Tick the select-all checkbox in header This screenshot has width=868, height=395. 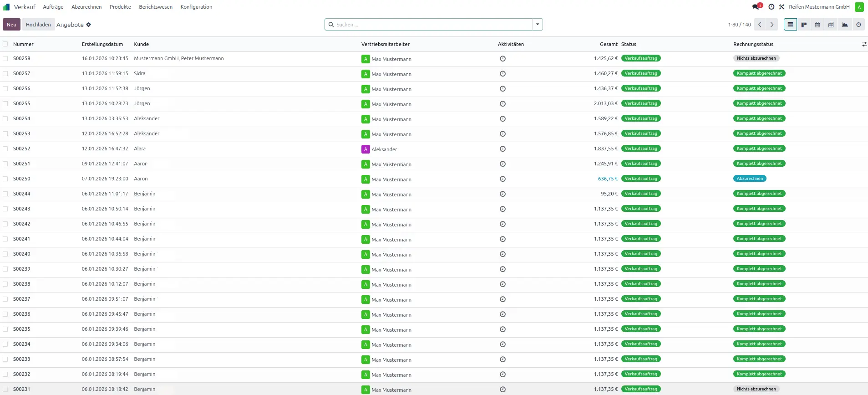tap(5, 44)
